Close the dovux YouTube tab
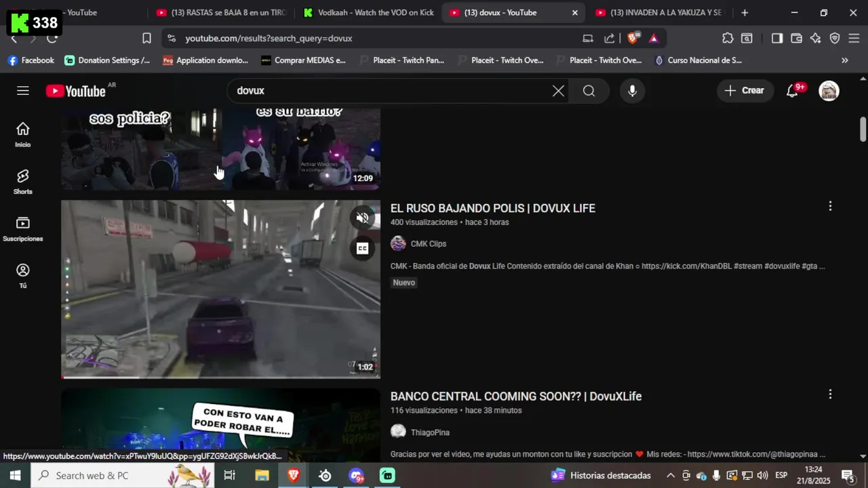This screenshot has height=488, width=868. [x=575, y=12]
